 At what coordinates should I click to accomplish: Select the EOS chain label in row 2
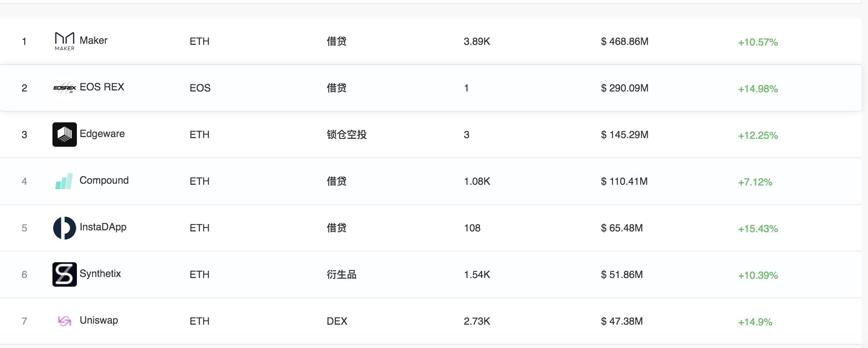click(x=200, y=88)
